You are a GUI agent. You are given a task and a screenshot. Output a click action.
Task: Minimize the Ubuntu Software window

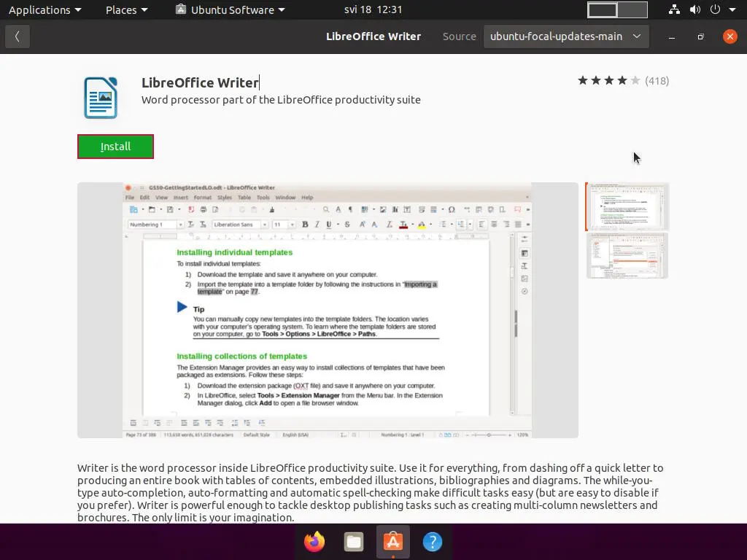click(672, 36)
